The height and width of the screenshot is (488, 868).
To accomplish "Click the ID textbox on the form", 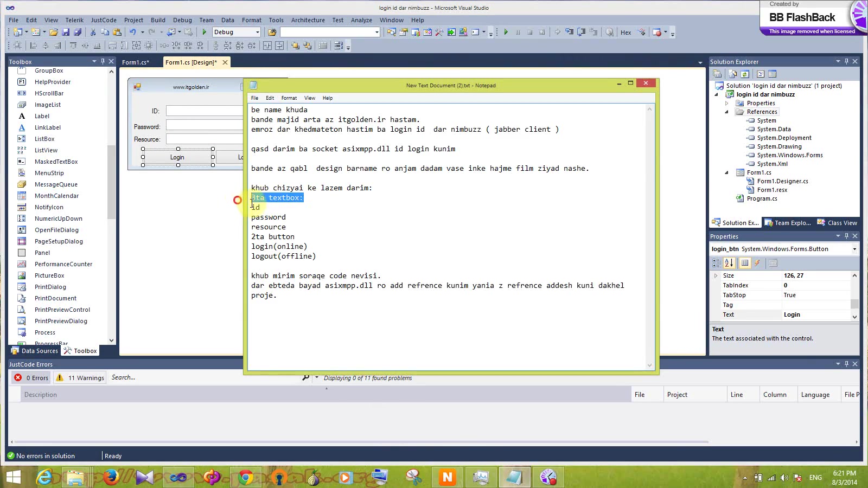I will [x=205, y=111].
